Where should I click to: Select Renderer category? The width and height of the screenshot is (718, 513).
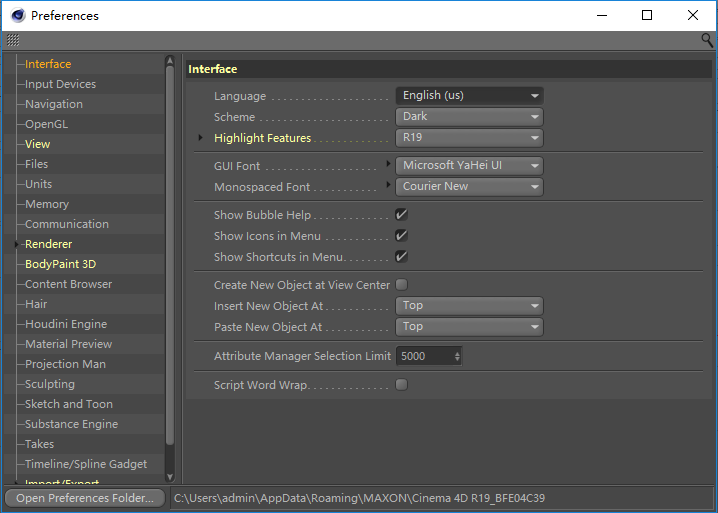49,244
